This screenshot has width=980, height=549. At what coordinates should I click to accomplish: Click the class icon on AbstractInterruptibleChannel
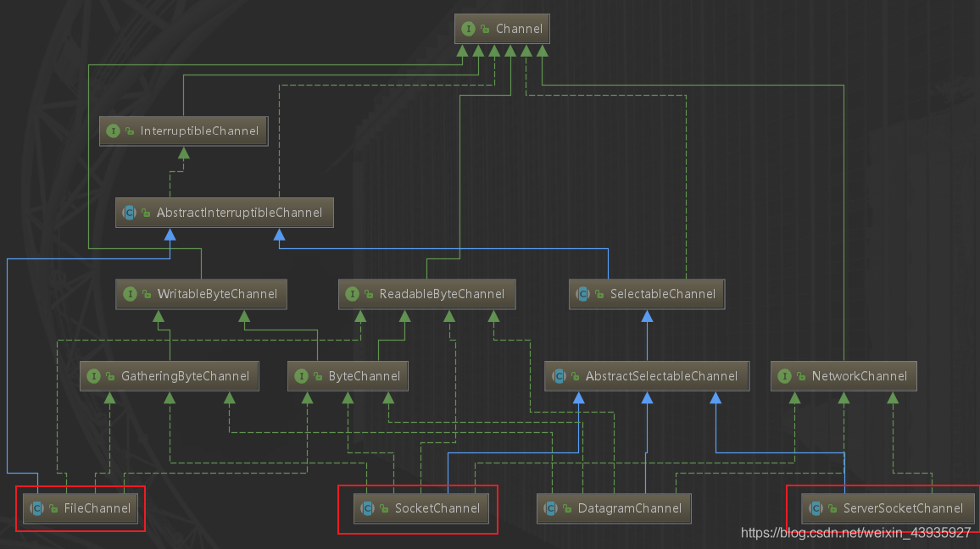(129, 213)
